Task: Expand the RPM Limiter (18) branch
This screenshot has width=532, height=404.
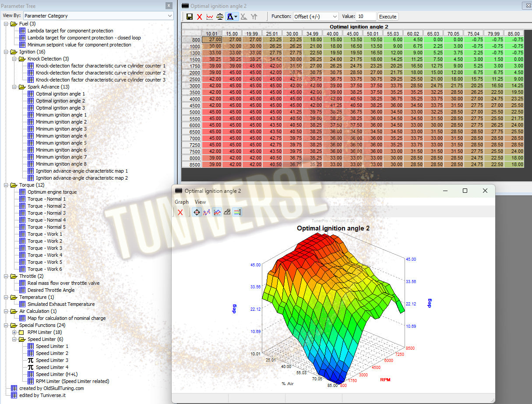Action: pos(14,332)
